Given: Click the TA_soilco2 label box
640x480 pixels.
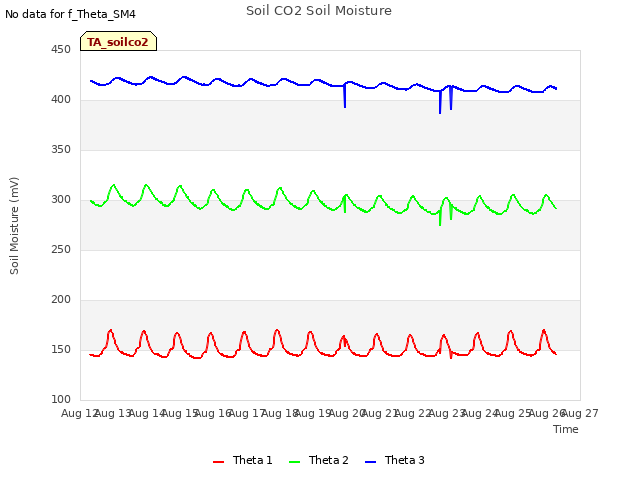Looking at the screenshot, I should pyautogui.click(x=118, y=41).
